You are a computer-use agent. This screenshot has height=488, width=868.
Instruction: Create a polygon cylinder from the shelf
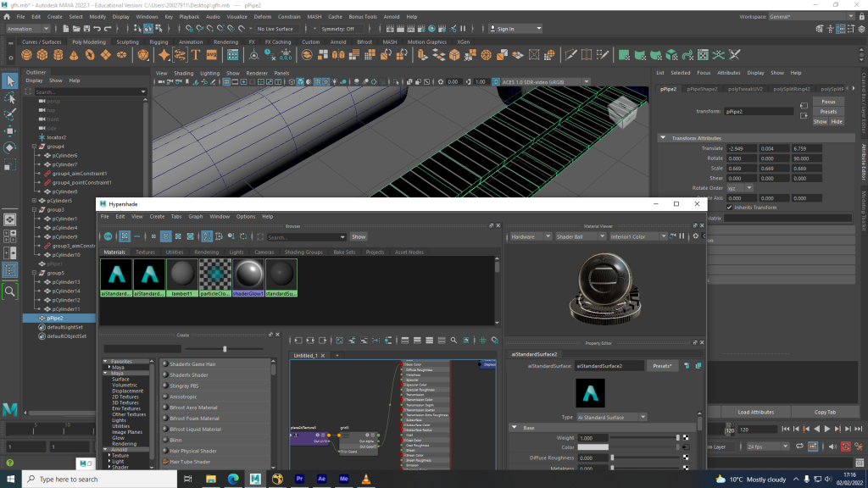[58, 55]
